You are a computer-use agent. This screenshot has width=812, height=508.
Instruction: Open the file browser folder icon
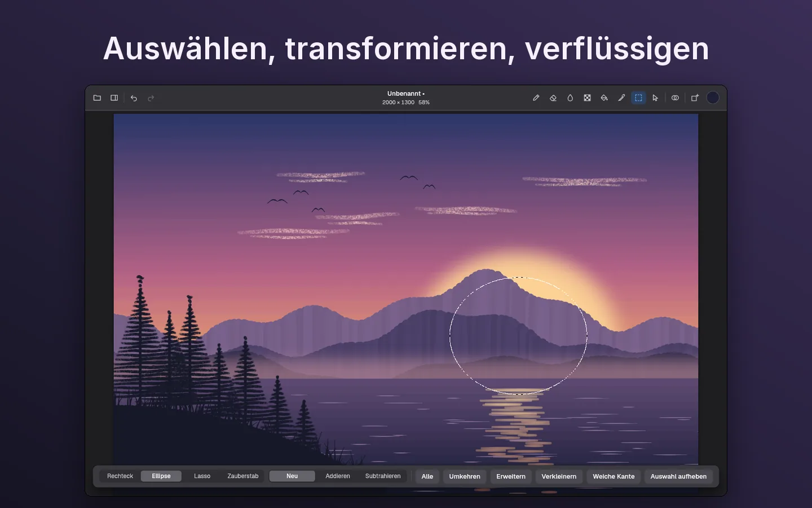(x=97, y=98)
